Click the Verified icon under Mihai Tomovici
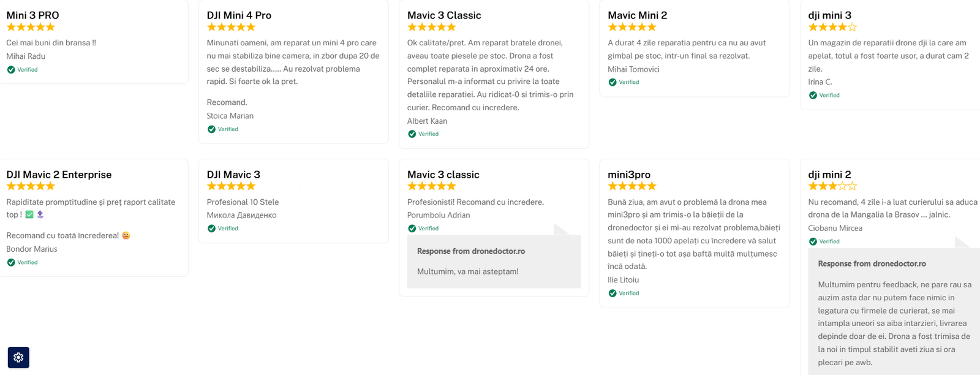The image size is (980, 375). (x=612, y=82)
